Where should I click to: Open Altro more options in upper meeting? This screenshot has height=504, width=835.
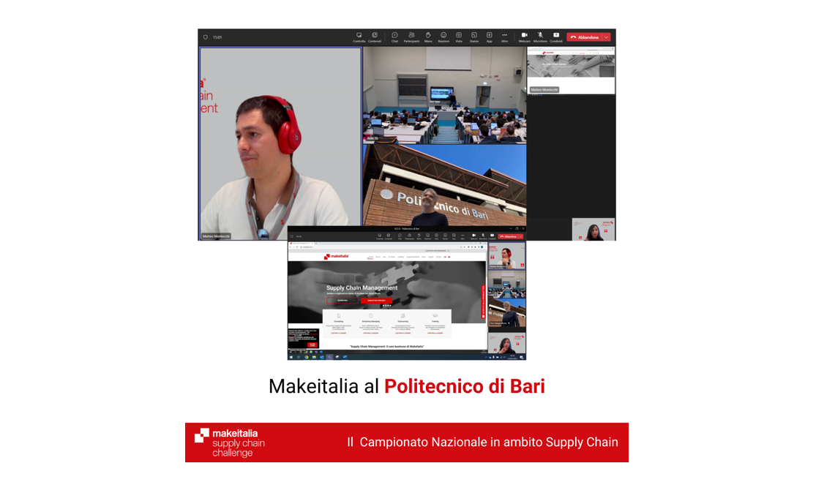click(x=504, y=37)
